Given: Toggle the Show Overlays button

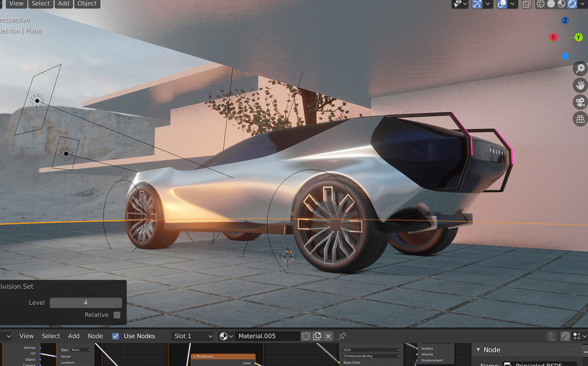Looking at the screenshot, I should click(502, 4).
